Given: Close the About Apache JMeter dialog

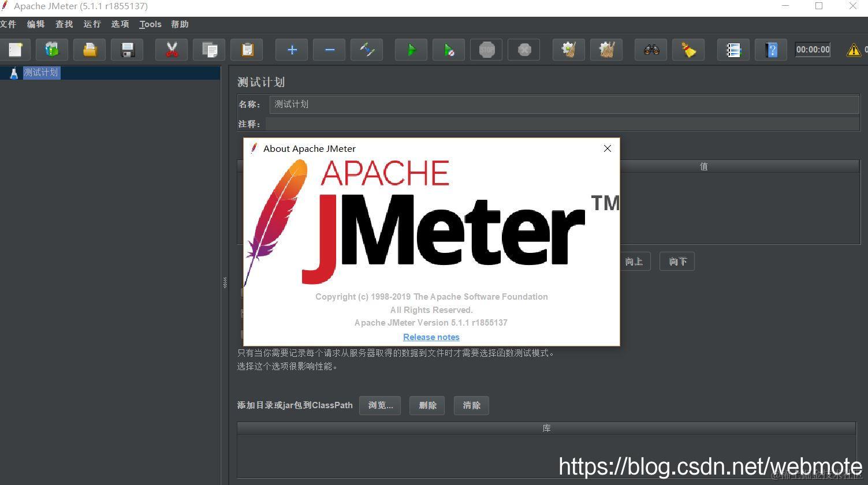Looking at the screenshot, I should point(607,148).
